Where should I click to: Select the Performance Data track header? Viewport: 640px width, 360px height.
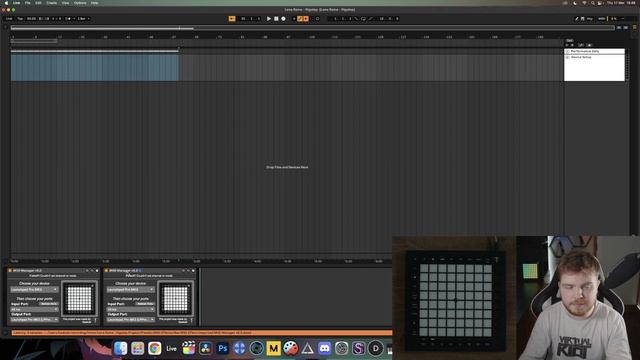pyautogui.click(x=594, y=51)
